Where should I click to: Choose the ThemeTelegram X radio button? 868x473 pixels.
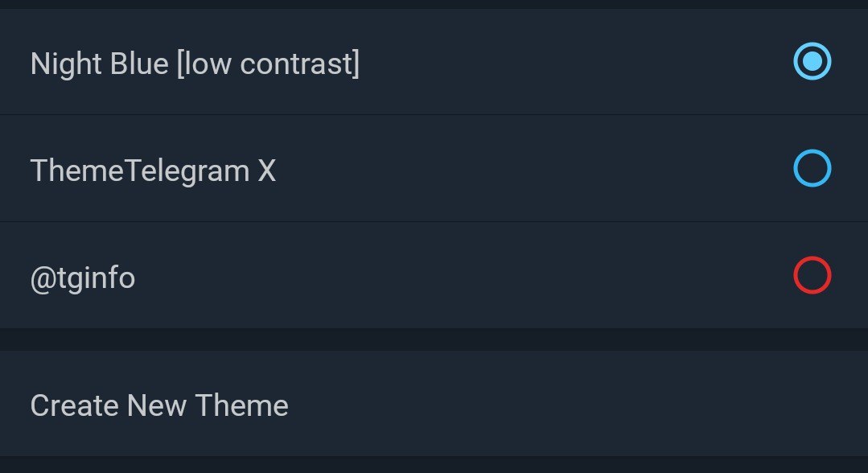[x=812, y=169]
